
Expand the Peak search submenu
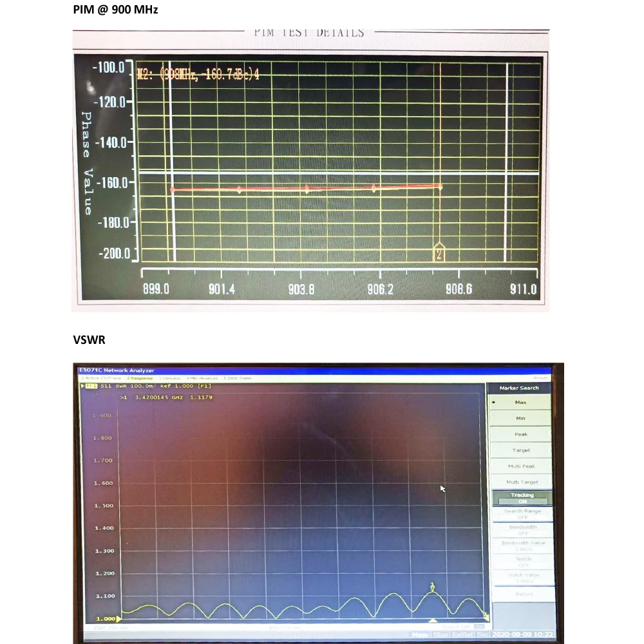click(x=521, y=434)
